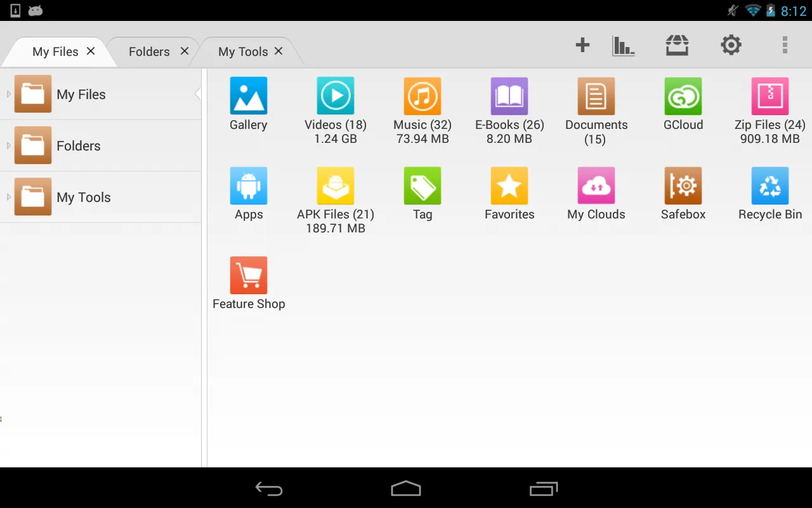
Task: Collapse the sidebar with the left arrow
Action: [x=198, y=93]
